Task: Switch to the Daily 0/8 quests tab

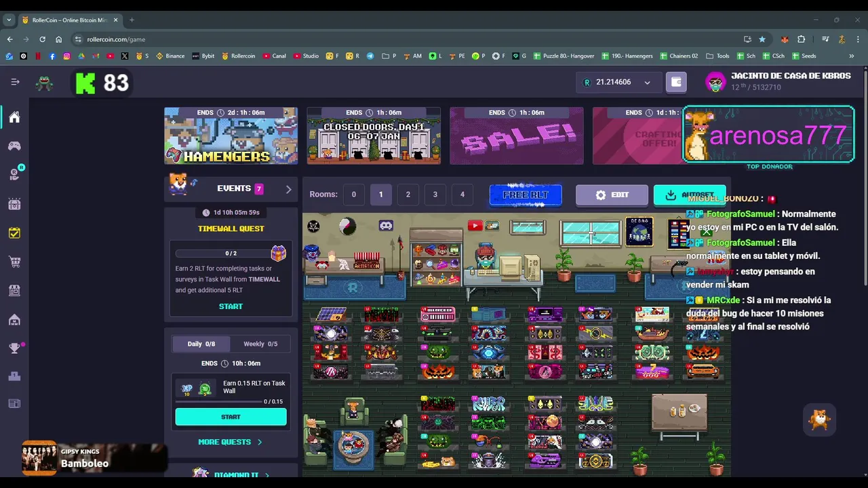Action: [x=201, y=344]
